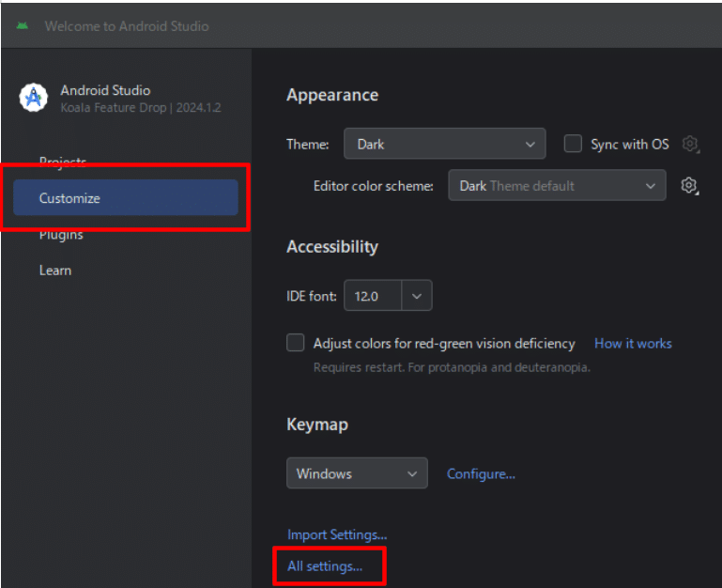Viewport: 722px width, 588px height.
Task: Switch to the Projects tab
Action: click(x=63, y=162)
